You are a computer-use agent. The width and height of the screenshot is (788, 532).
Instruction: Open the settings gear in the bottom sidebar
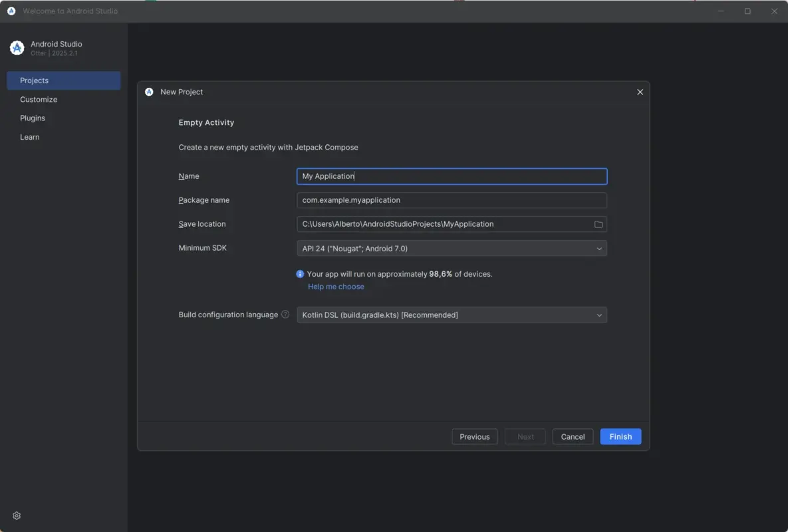tap(16, 515)
